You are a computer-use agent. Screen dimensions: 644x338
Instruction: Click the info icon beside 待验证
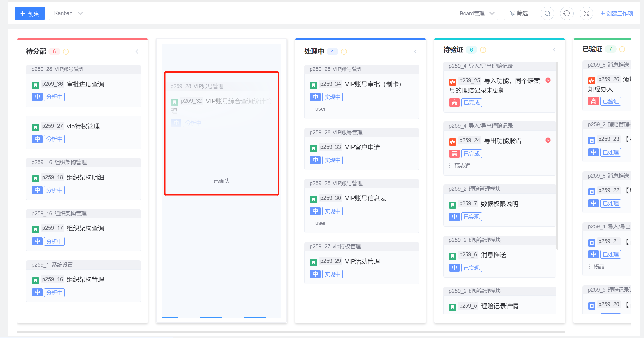483,50
